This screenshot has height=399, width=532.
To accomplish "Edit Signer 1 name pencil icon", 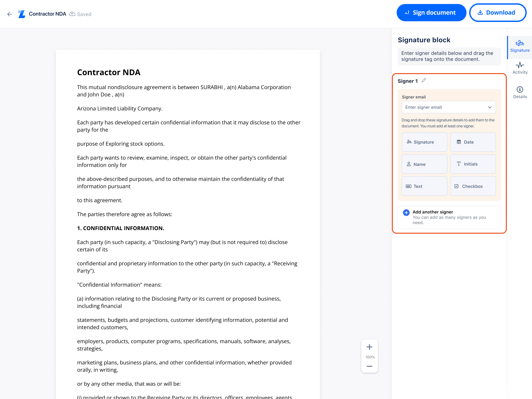I will click(x=424, y=80).
